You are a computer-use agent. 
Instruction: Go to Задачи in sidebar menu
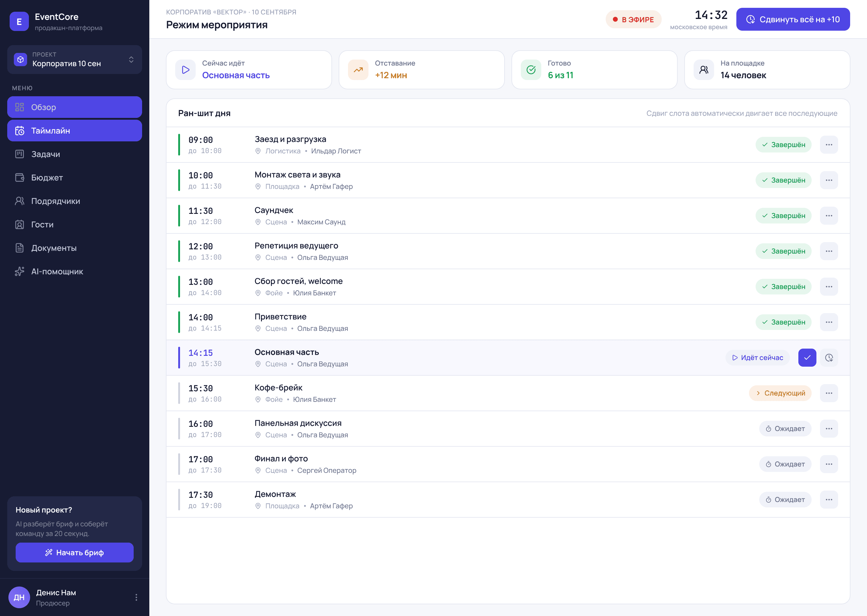tap(75, 154)
